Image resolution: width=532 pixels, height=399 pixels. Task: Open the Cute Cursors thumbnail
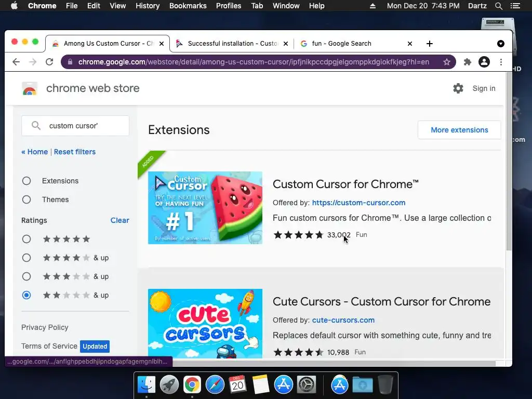pyautogui.click(x=205, y=324)
